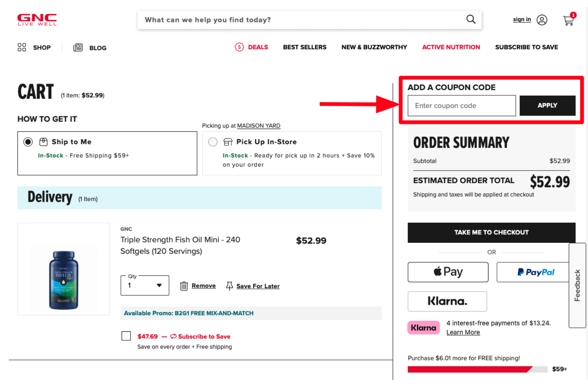
Task: Enable the Subscribe to Save checkbox
Action: [x=126, y=336]
